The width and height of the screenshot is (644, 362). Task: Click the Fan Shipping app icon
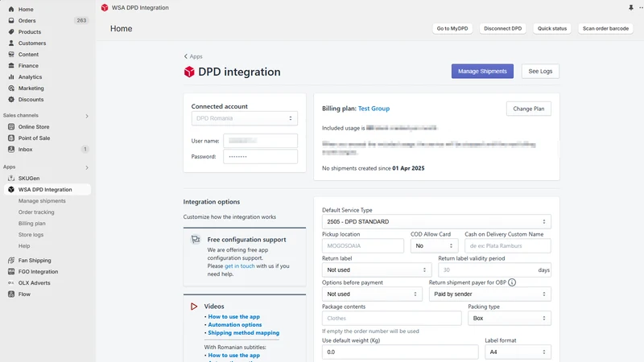(x=11, y=260)
